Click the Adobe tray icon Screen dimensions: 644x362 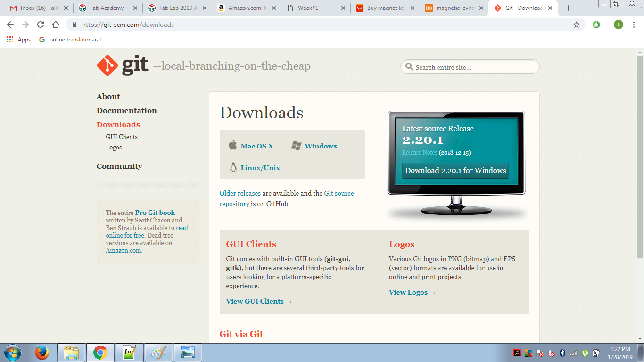[x=517, y=353]
